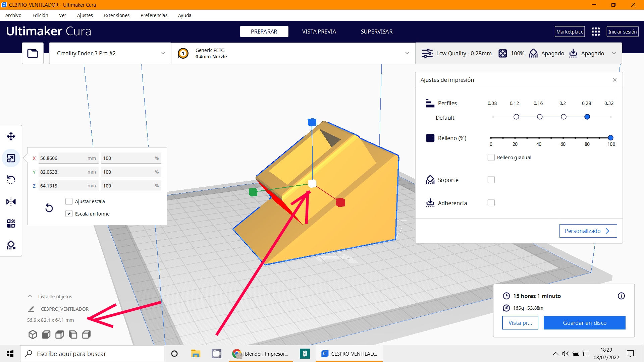Open the Per Model Settings tool
Viewport: 644px width, 362px height.
click(x=11, y=224)
